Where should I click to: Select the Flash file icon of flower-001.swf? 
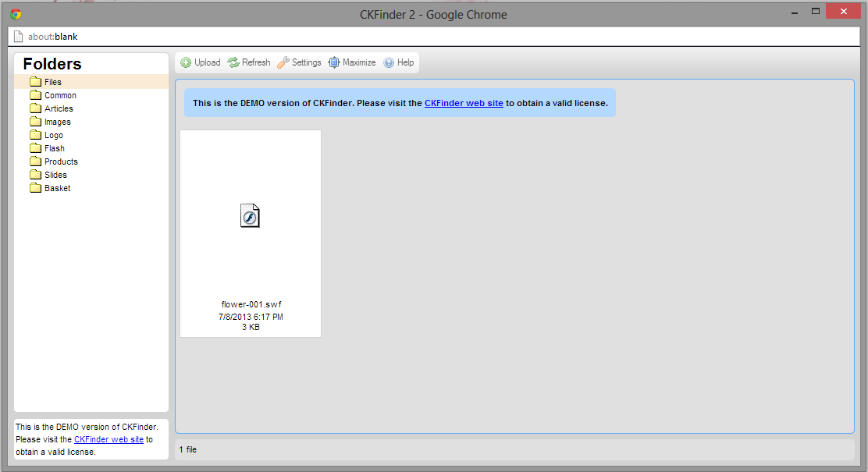250,216
